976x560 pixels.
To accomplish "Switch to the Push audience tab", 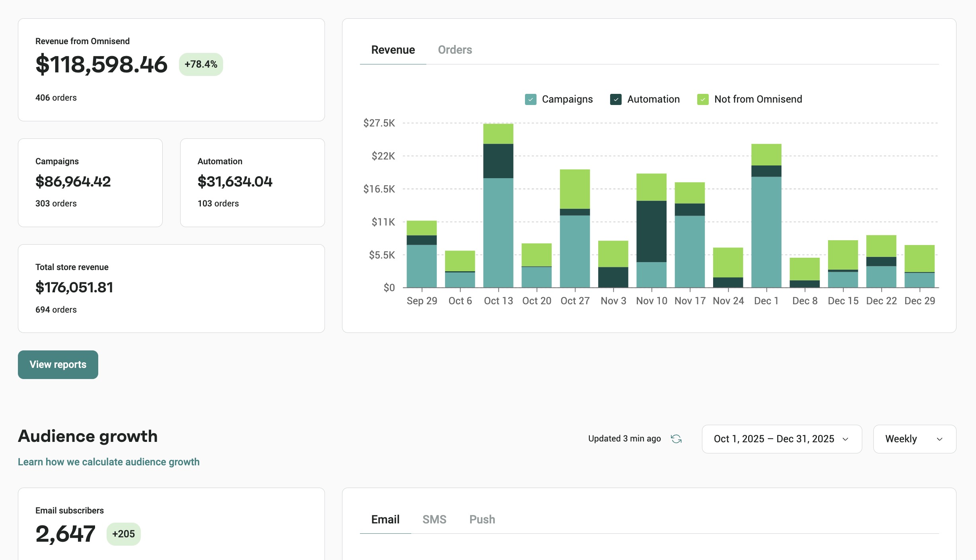I will [482, 519].
